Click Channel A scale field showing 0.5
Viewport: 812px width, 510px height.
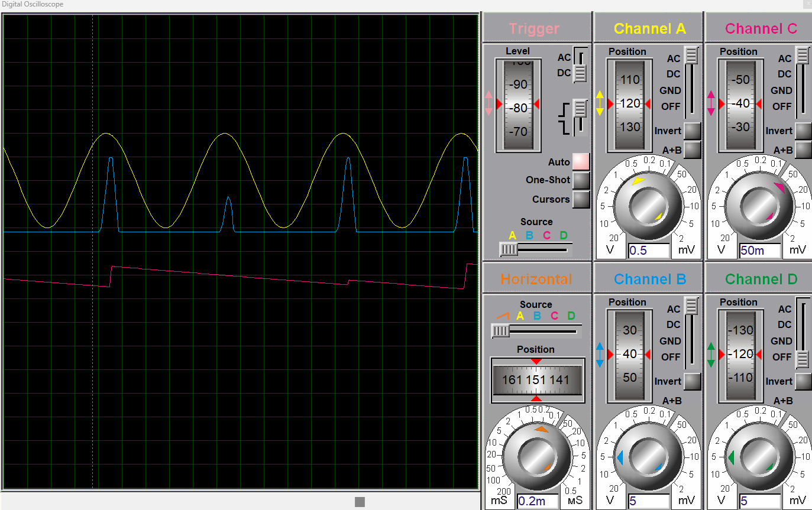[x=649, y=251]
